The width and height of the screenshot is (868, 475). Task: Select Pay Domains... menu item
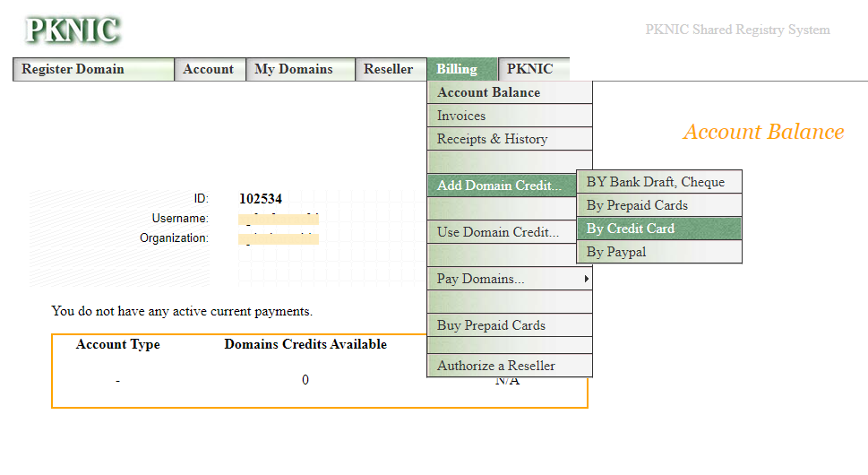(x=510, y=279)
